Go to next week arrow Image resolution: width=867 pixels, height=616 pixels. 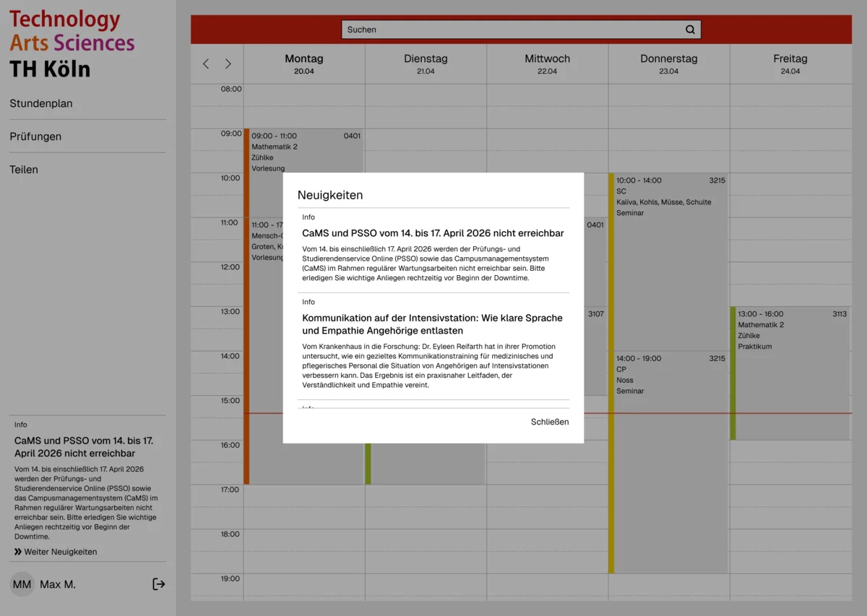tap(228, 64)
